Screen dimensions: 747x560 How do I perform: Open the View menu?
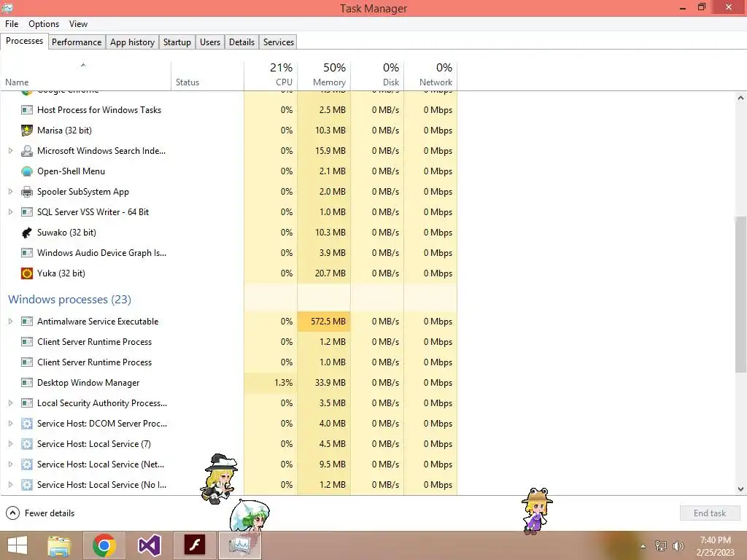tap(78, 24)
